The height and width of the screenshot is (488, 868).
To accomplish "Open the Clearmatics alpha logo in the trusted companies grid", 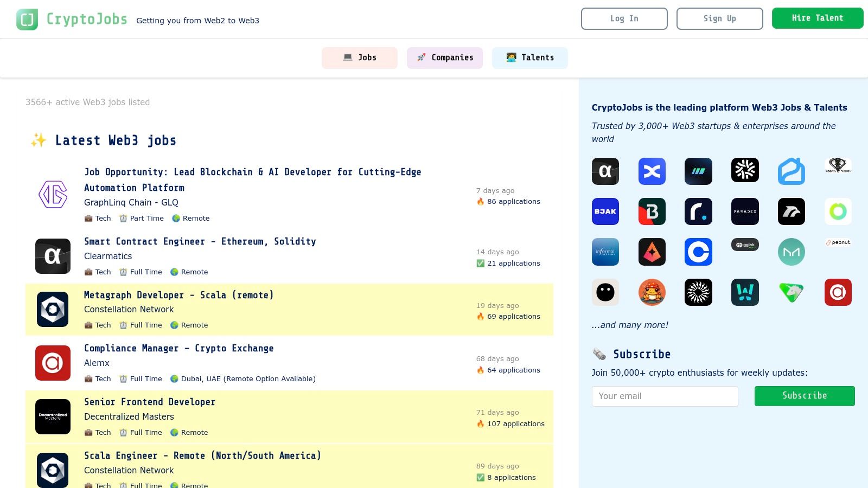I will tap(605, 171).
